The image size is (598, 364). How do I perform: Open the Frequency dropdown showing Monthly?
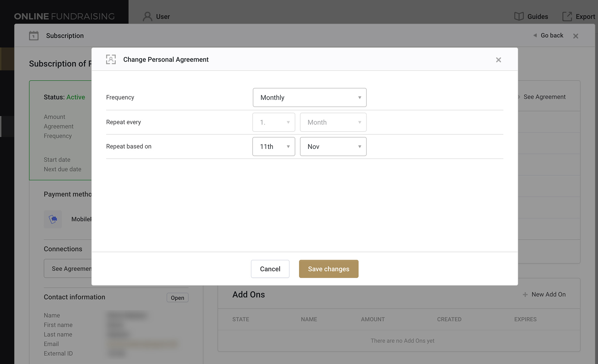pyautogui.click(x=310, y=97)
